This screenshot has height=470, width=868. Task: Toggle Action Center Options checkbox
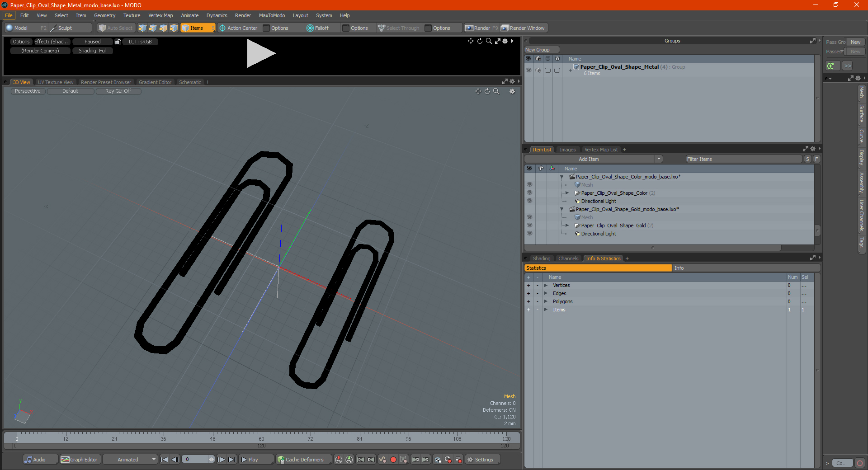pos(266,28)
